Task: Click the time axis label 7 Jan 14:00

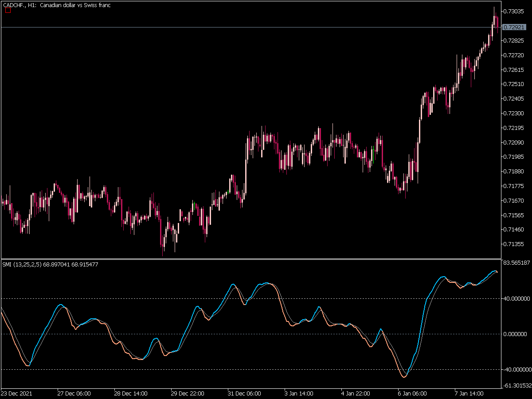Action: 469,393
